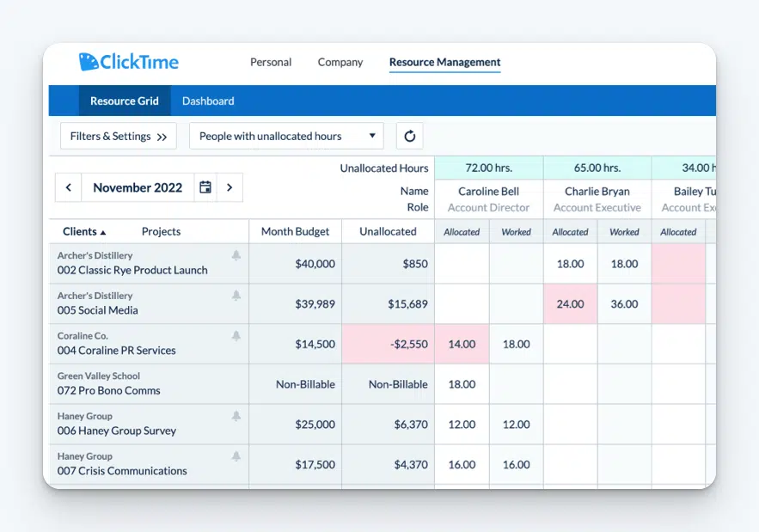The image size is (759, 532).
Task: Toggle bell for Classic Rye Product Launch
Action: tap(236, 255)
